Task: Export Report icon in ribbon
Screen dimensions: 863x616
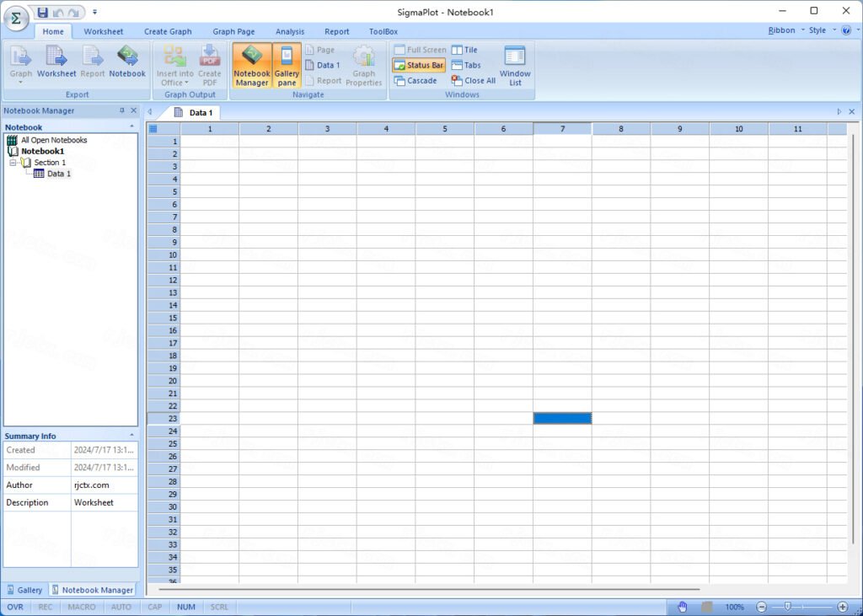Action: [93, 62]
